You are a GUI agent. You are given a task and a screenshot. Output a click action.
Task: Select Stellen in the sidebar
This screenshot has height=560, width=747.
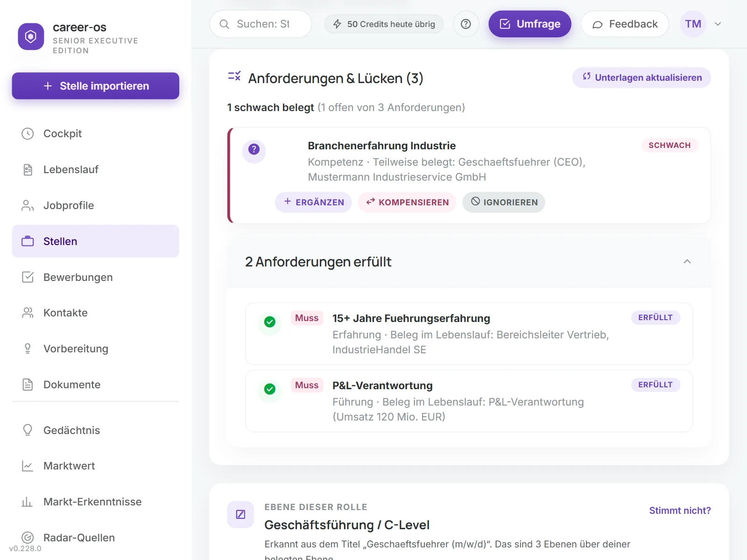tap(96, 241)
